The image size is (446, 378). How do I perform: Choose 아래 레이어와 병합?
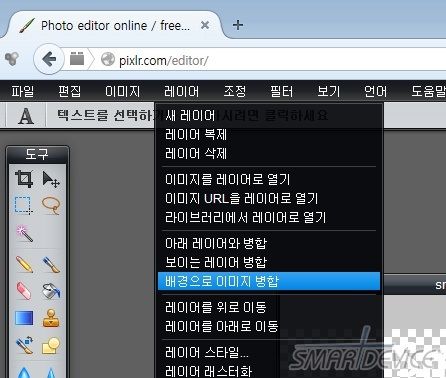coord(269,243)
